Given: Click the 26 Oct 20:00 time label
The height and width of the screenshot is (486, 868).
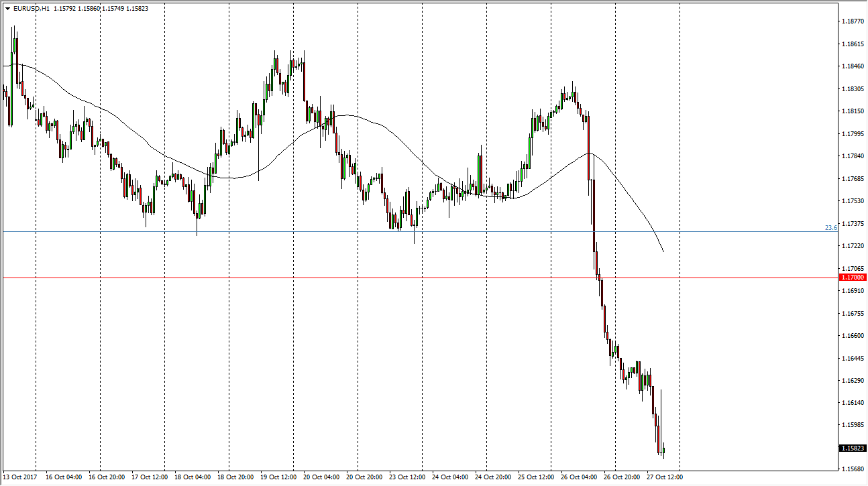Looking at the screenshot, I should (622, 477).
